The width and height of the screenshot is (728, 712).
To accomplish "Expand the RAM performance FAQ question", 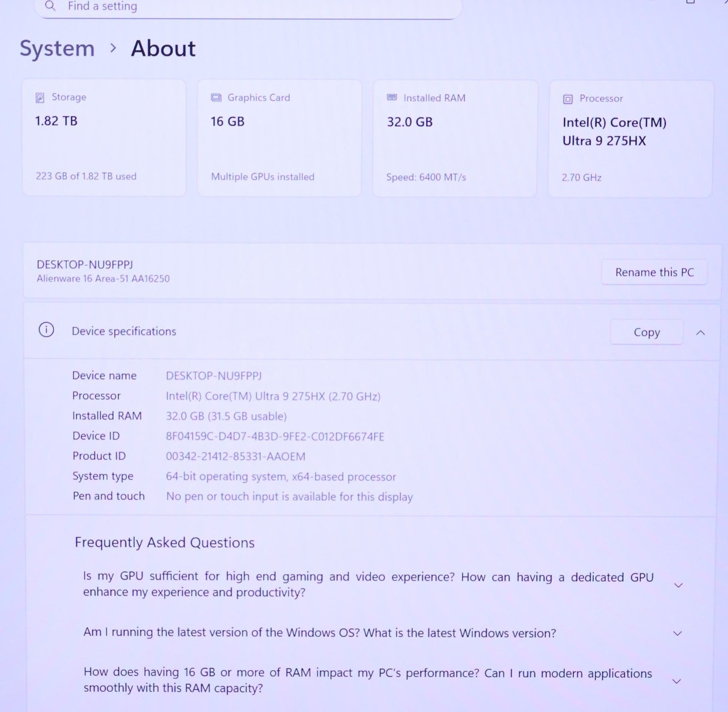I will (x=677, y=681).
